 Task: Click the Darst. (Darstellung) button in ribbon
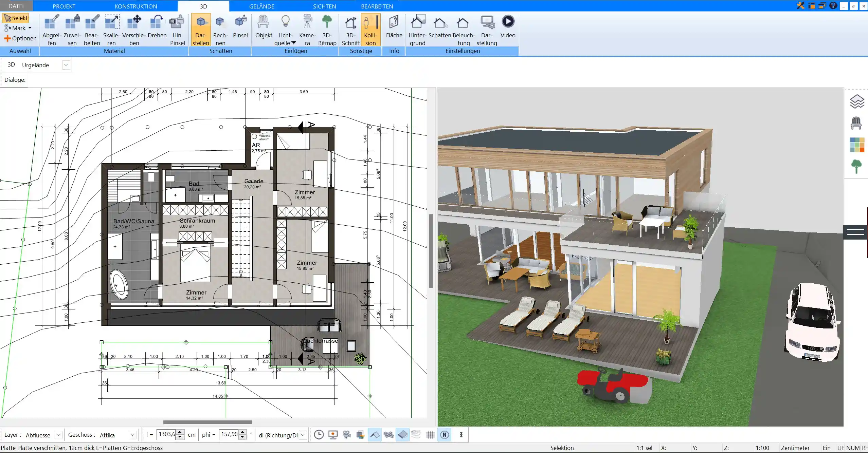pyautogui.click(x=487, y=29)
